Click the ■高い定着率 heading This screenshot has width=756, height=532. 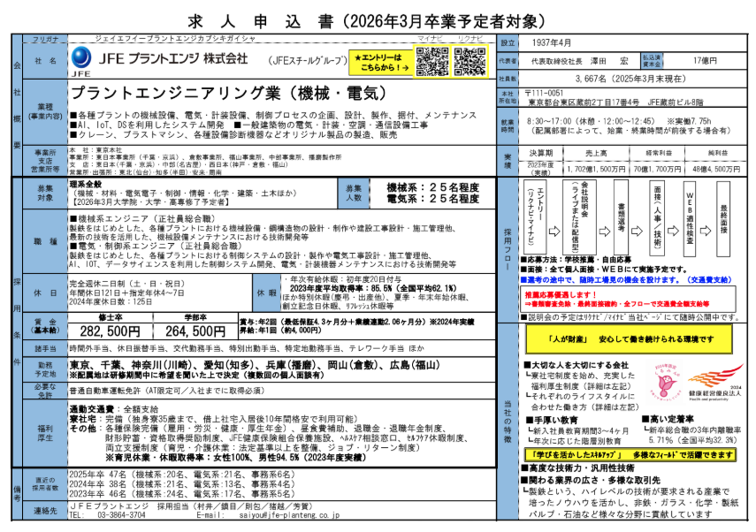pyautogui.click(x=668, y=419)
